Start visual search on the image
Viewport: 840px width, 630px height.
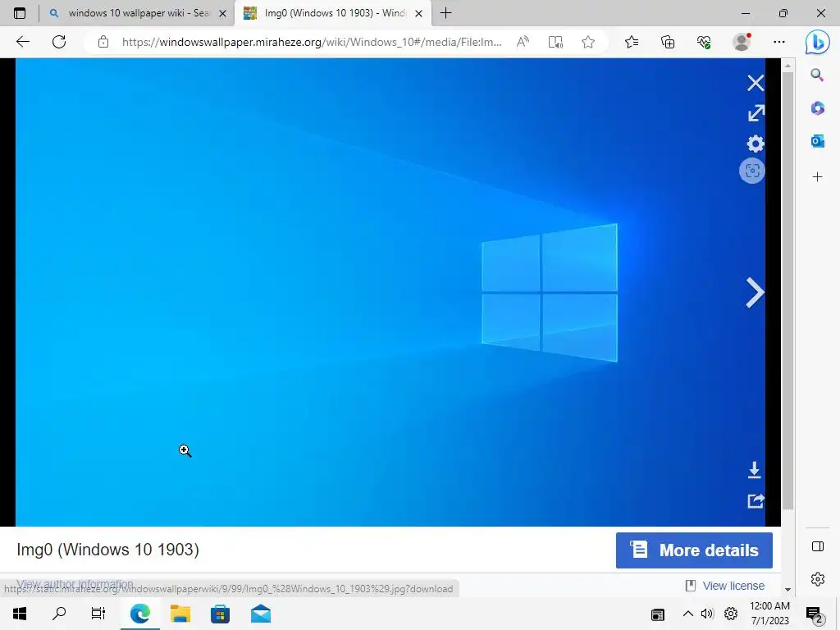click(x=752, y=171)
